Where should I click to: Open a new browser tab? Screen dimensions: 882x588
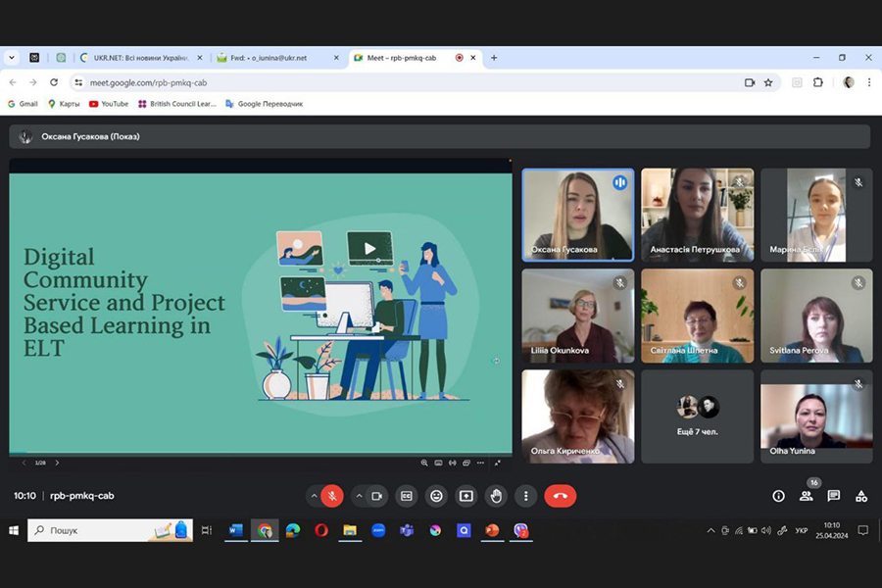coord(494,58)
